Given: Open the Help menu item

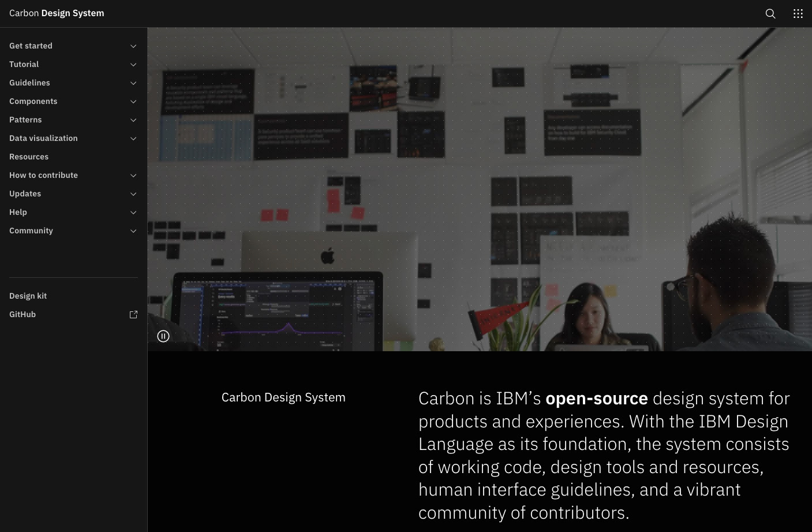Looking at the screenshot, I should [x=73, y=212].
